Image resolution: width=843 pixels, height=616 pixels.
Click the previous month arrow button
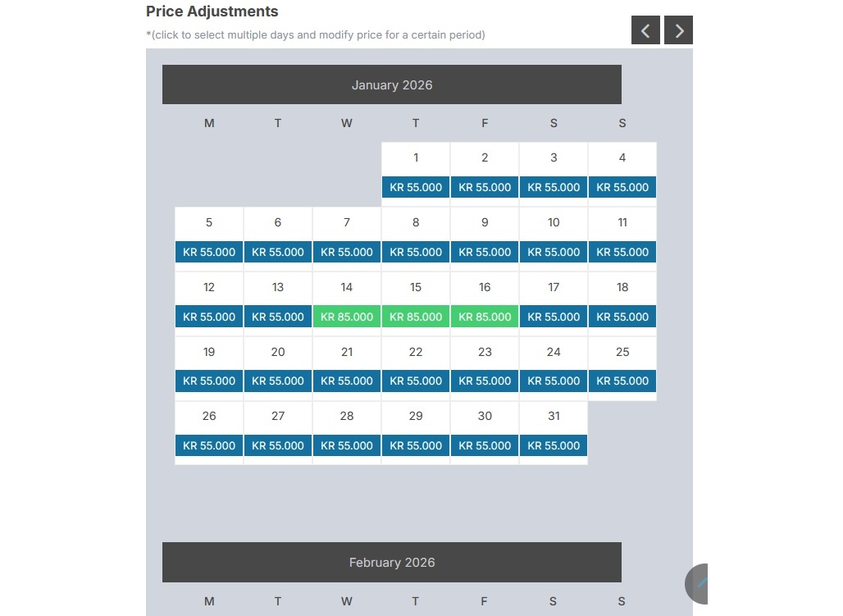click(645, 30)
